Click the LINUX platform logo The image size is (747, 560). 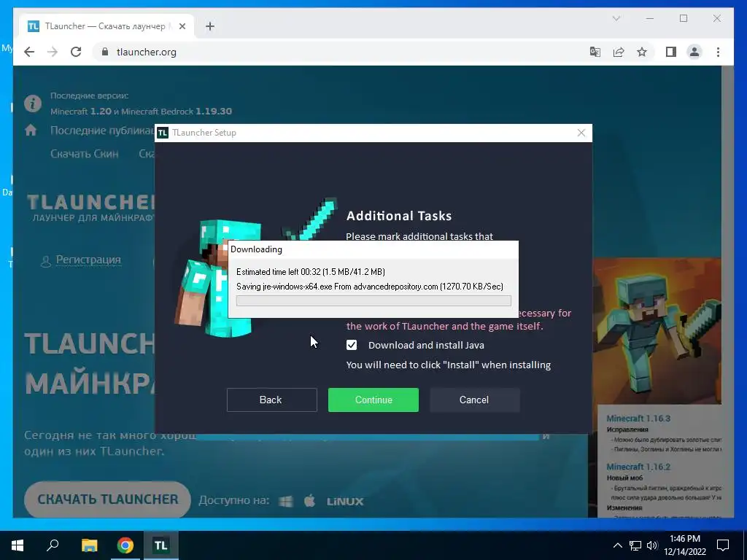point(345,502)
